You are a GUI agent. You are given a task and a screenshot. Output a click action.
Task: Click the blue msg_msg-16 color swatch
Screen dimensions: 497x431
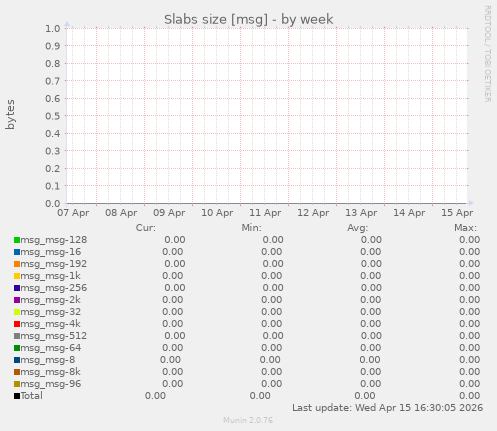click(x=17, y=252)
